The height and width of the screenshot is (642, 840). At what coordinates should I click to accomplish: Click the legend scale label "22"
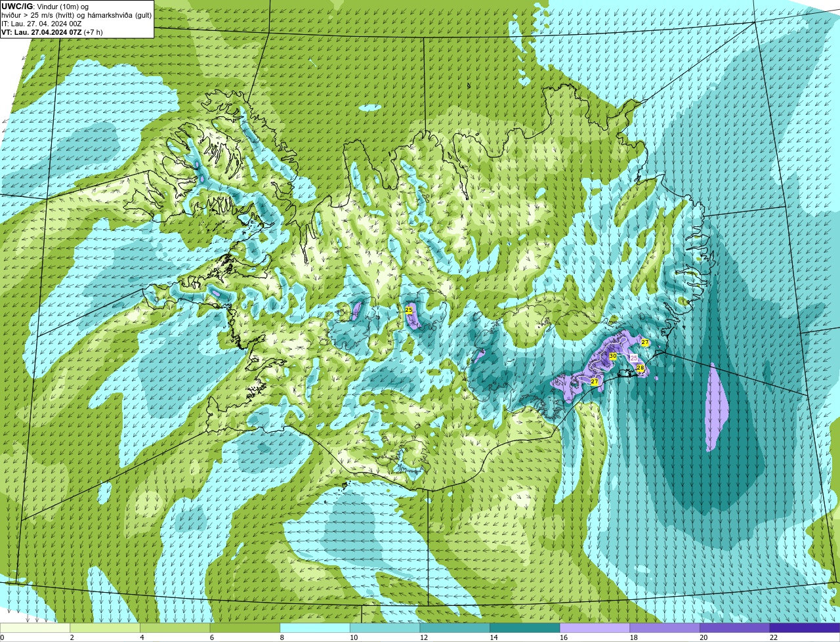774,637
